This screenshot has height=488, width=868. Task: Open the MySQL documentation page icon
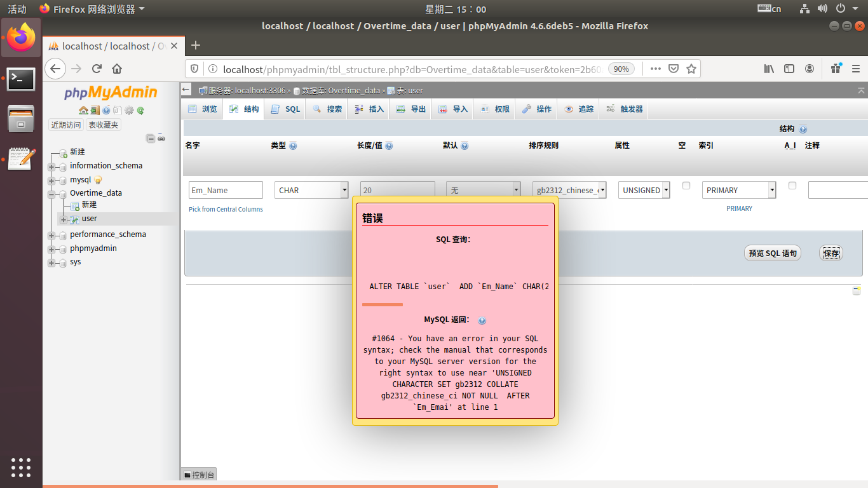tap(118, 111)
